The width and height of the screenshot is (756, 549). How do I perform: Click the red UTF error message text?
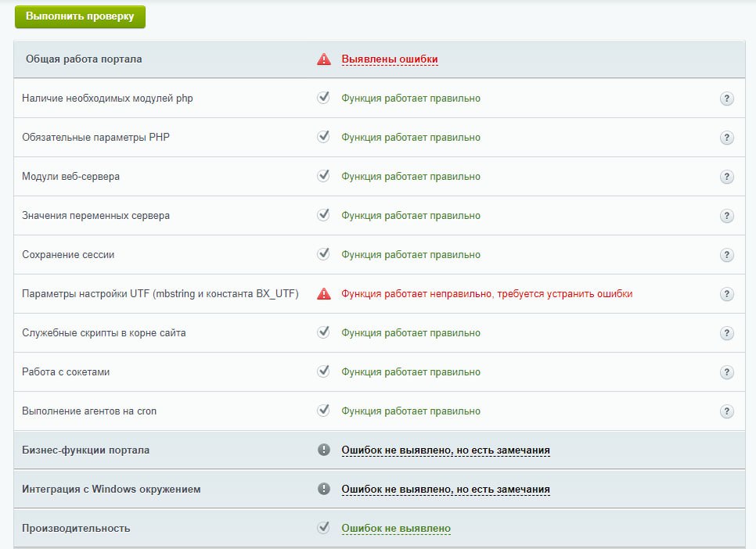point(486,294)
